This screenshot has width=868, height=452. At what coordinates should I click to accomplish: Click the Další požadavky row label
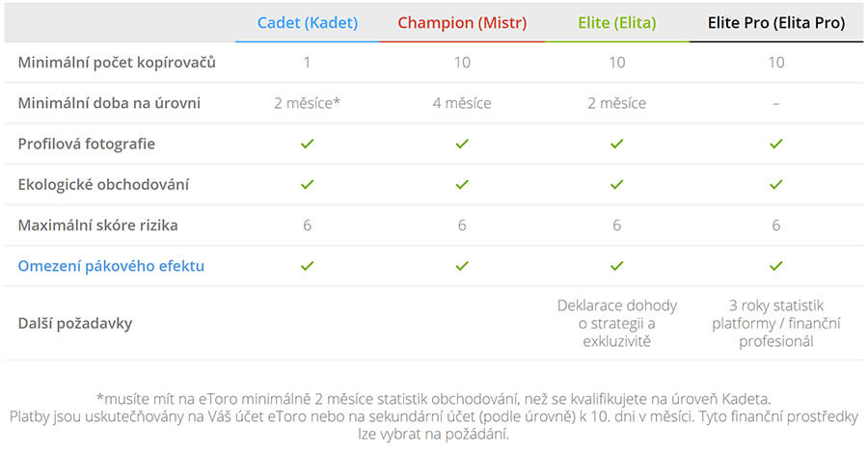pos(74,324)
